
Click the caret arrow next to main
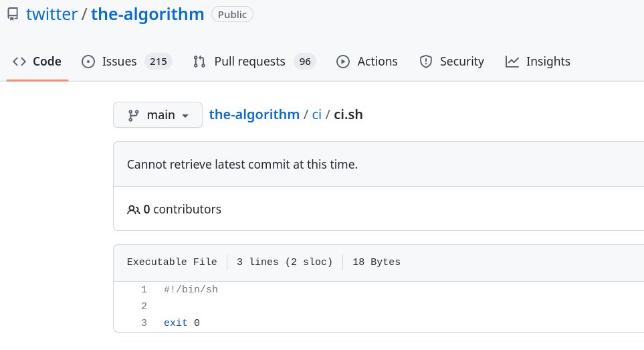pyautogui.click(x=185, y=116)
